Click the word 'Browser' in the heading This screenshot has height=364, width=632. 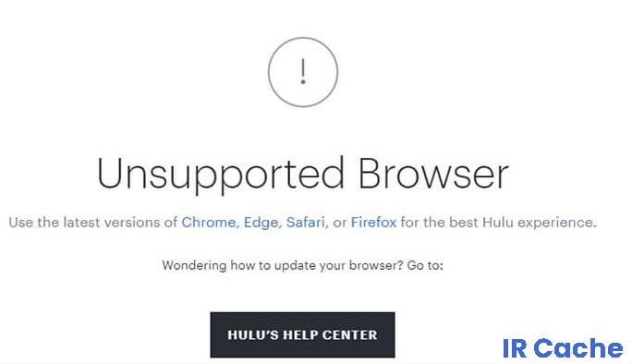(433, 174)
